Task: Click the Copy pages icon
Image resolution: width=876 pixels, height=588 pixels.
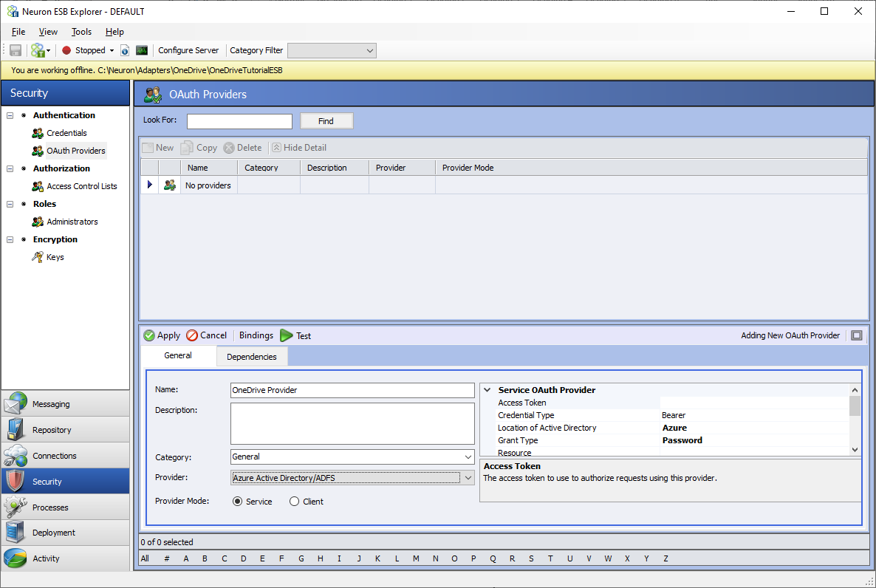Action: 187,148
